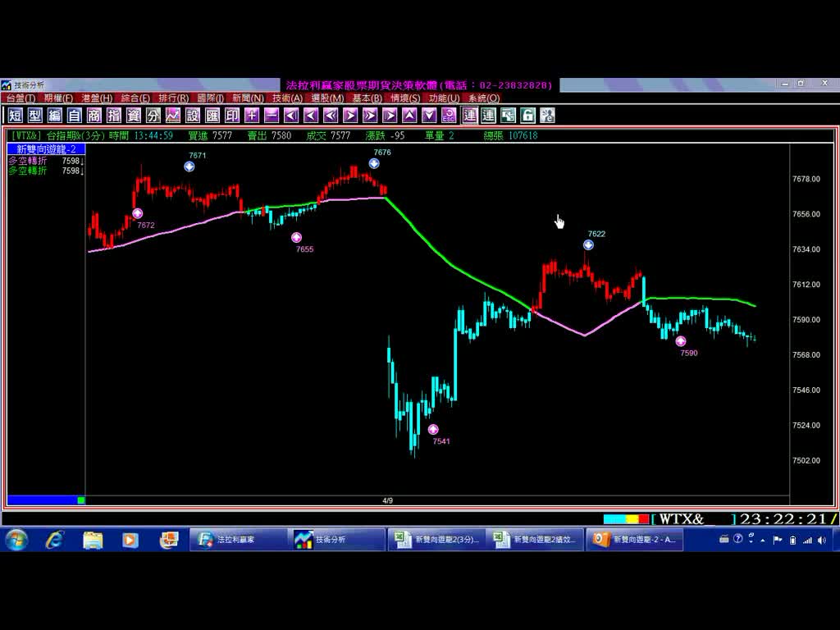Toggle the padlock lock icon in toolbar

[528, 116]
